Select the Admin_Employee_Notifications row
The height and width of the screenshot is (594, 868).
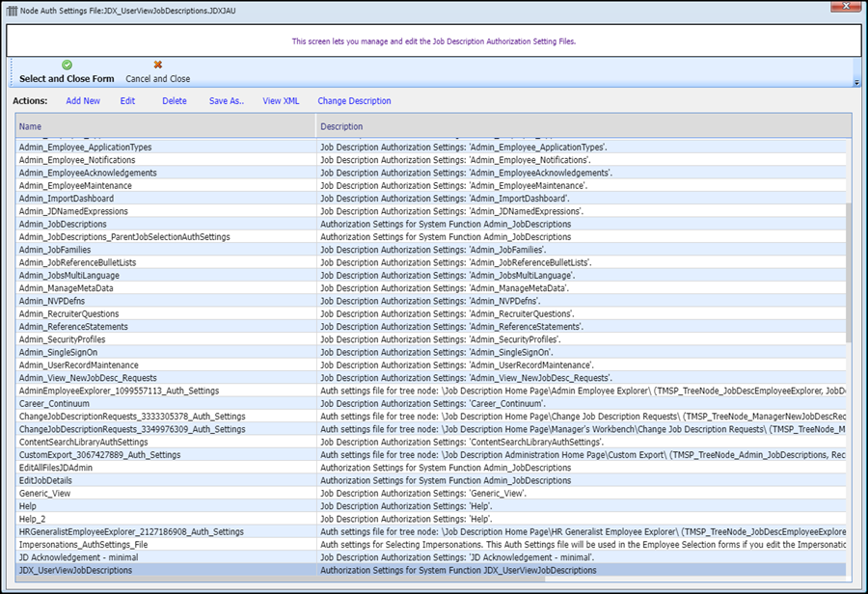tap(431, 160)
